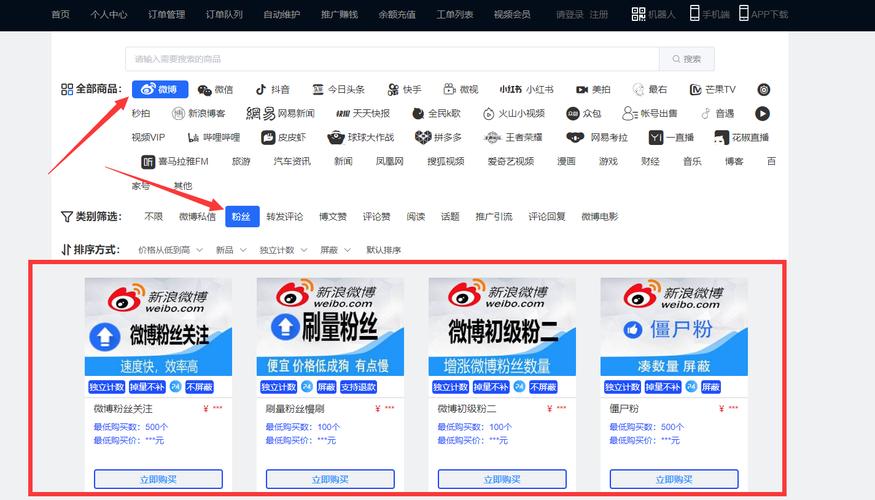875x500 pixels.
Task: Select the 网易新闻 category
Action: (280, 113)
